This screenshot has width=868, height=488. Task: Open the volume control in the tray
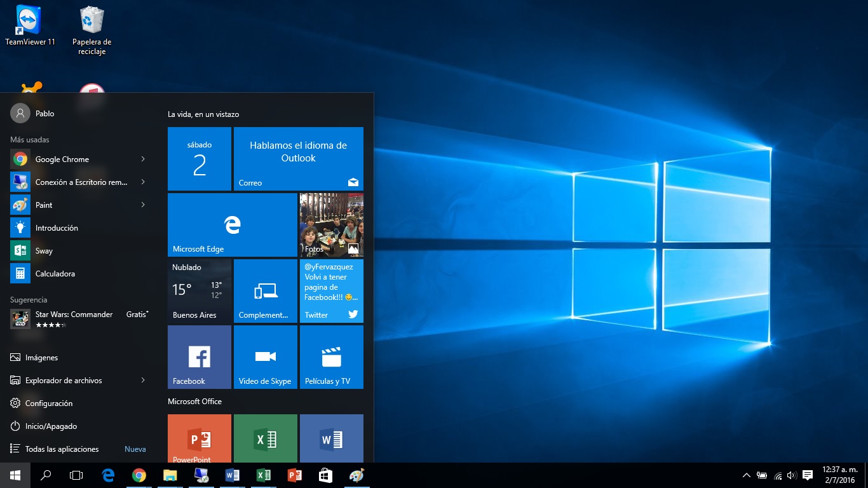coord(791,475)
